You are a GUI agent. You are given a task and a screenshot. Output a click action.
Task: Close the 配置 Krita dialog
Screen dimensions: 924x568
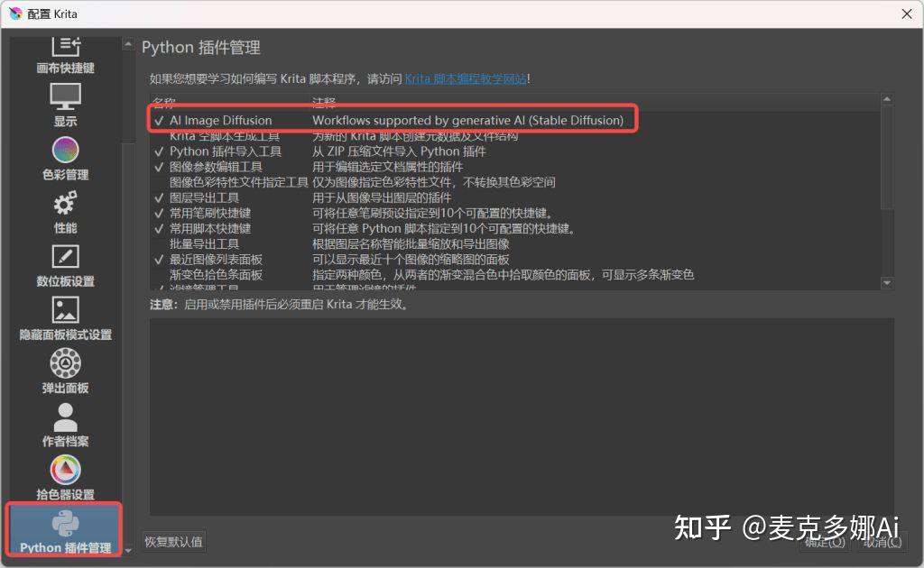click(x=907, y=14)
